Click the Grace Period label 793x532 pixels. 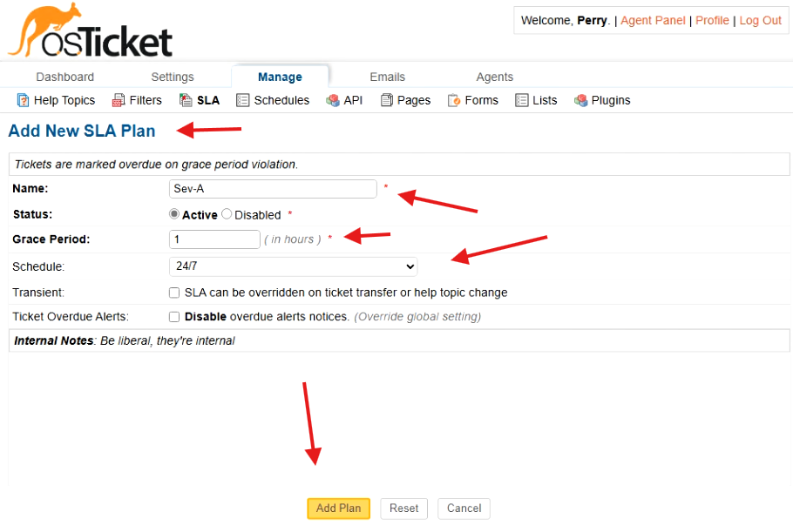tap(51, 239)
